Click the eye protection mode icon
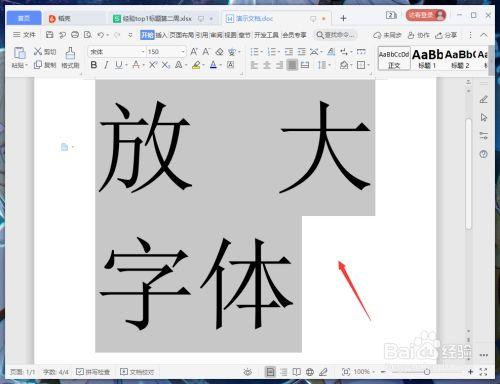 point(247,372)
